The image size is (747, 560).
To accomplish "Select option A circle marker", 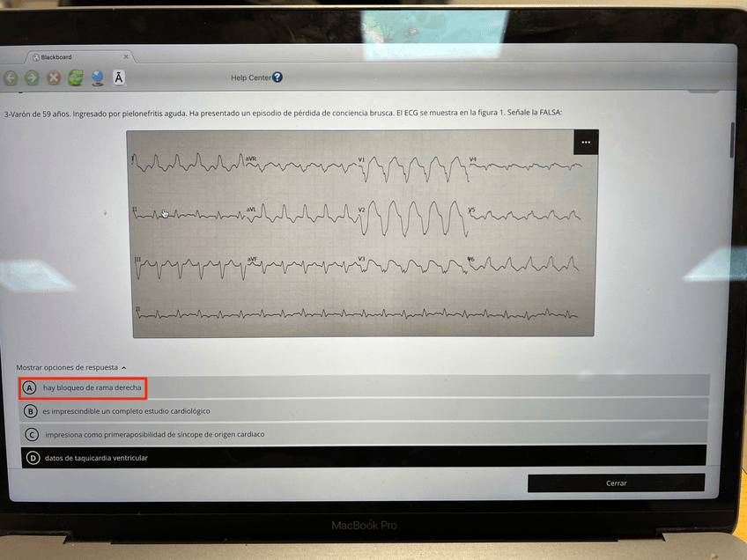I will coord(30,388).
